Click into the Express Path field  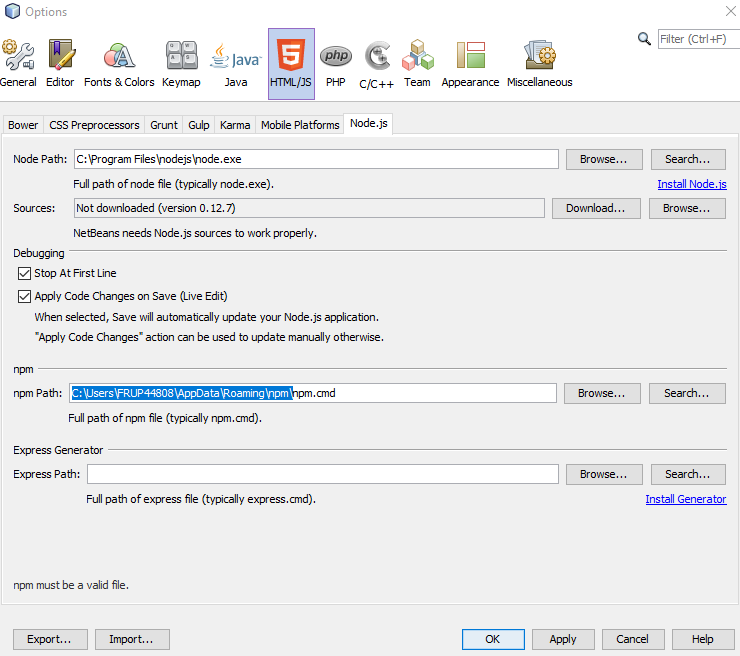tap(322, 474)
